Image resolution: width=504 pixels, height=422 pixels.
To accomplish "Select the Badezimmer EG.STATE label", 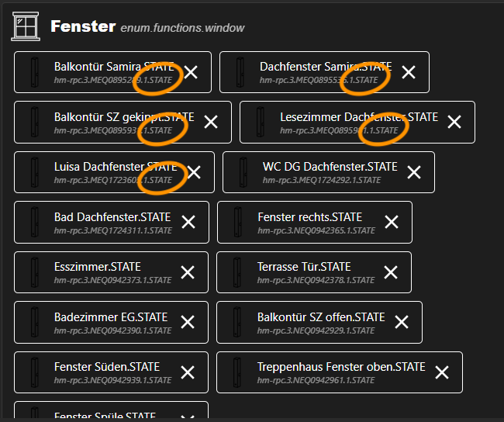I will [x=111, y=317].
